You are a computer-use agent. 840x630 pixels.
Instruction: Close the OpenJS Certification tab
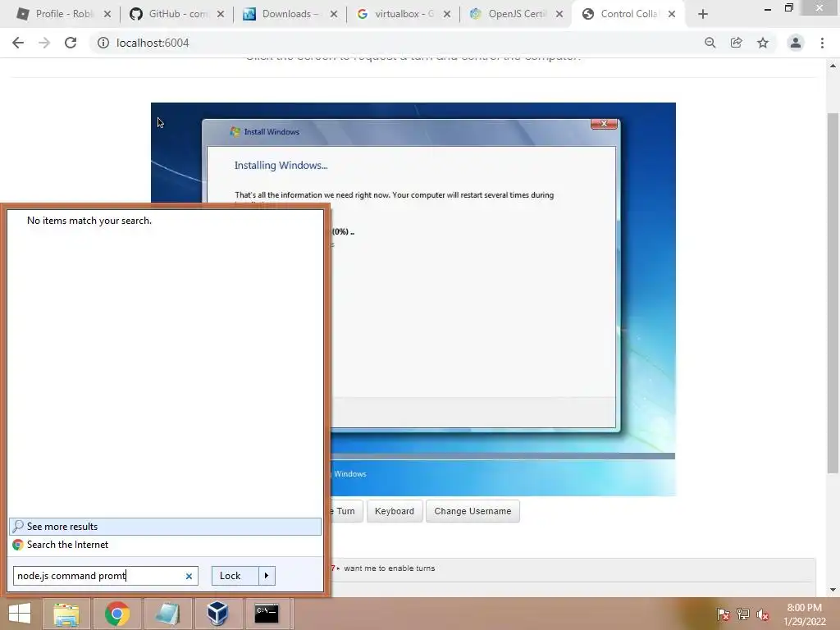coord(559,14)
